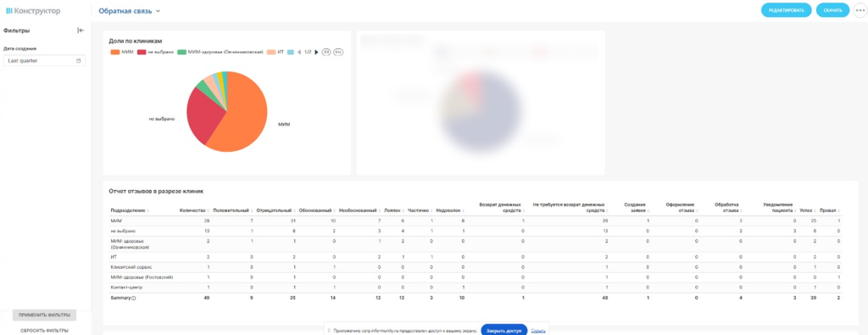Collapse the Фильтры sidebar with arrow icon
This screenshot has width=868, height=335.
coord(81,31)
